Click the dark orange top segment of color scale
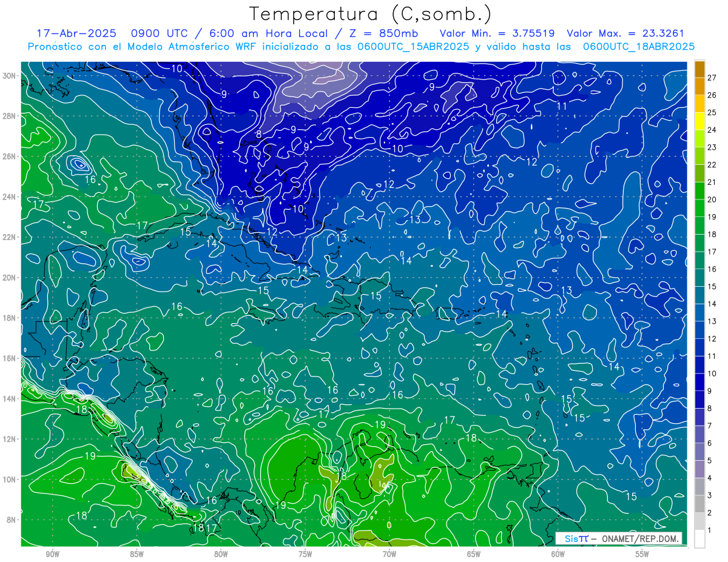 [699, 69]
